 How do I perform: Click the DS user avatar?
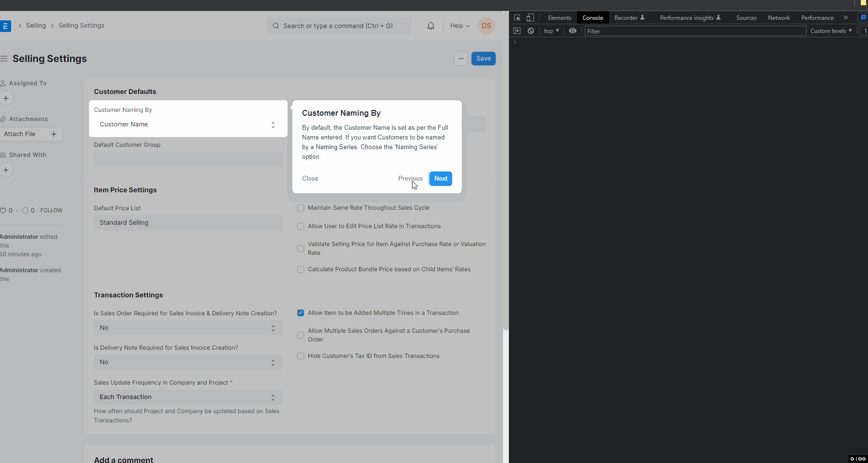(x=487, y=26)
